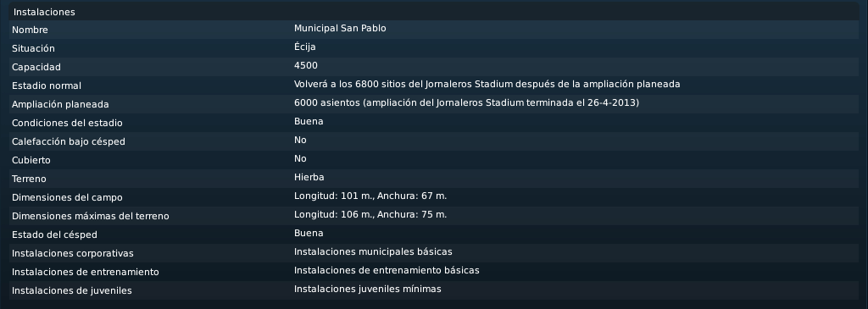Select the Instalaciones municipales básicas value

(x=373, y=252)
